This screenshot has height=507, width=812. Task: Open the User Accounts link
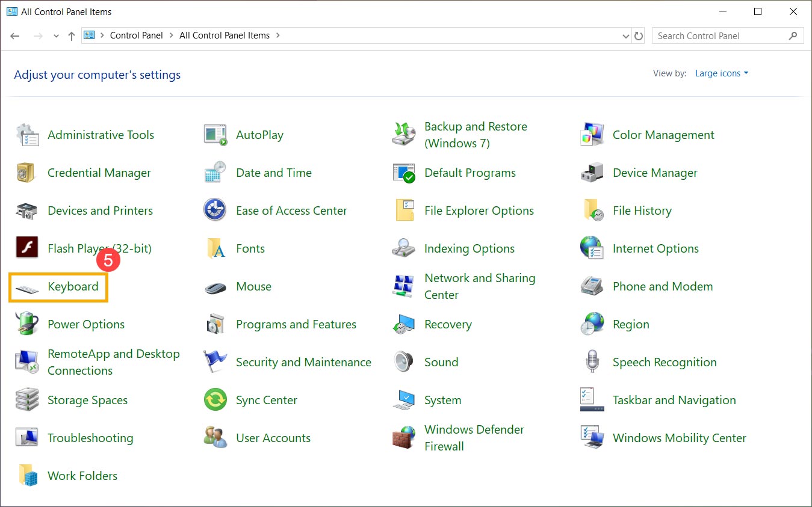point(273,438)
